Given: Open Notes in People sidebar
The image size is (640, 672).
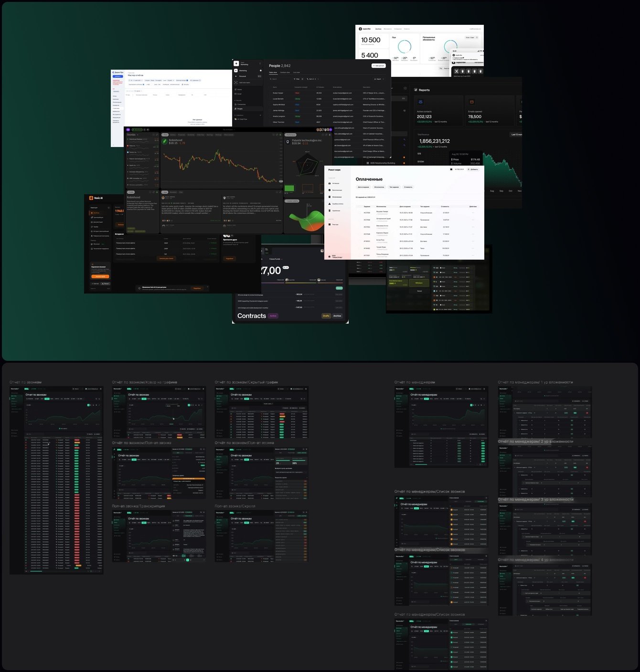Looking at the screenshot, I should click(x=239, y=89).
